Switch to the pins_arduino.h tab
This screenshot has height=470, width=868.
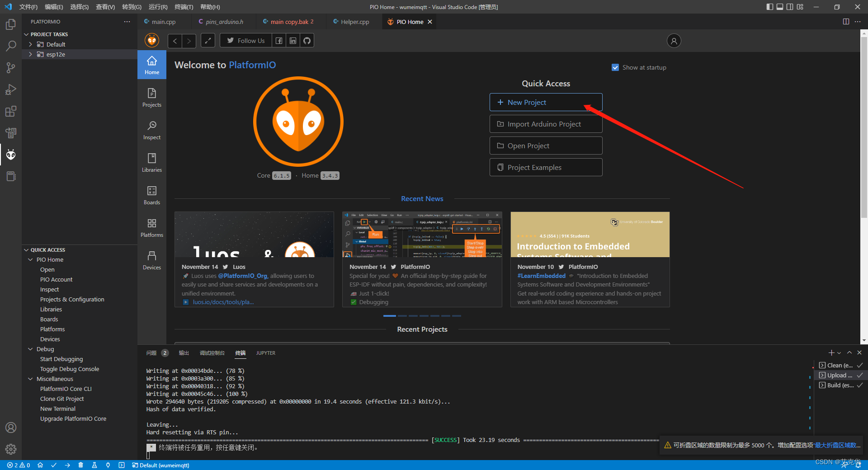[224, 22]
